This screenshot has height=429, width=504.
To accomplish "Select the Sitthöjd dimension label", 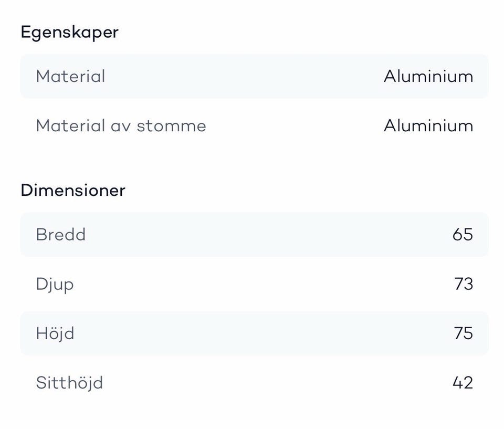I will coord(69,383).
